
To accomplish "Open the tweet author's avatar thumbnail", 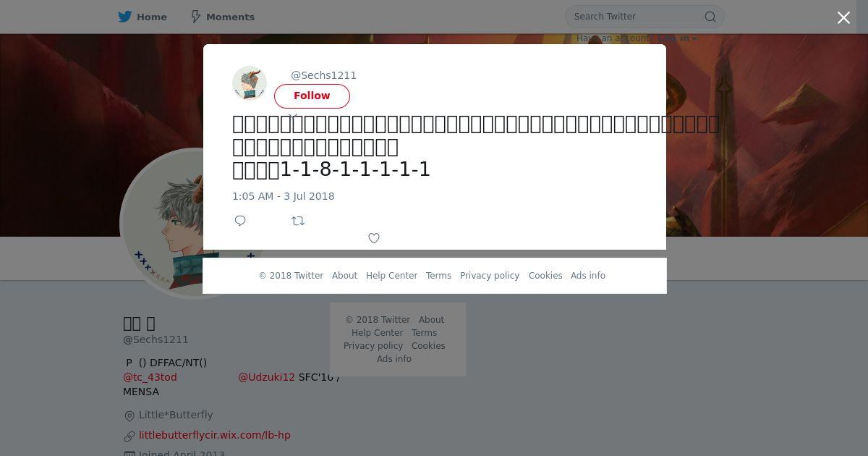I will pos(250,83).
